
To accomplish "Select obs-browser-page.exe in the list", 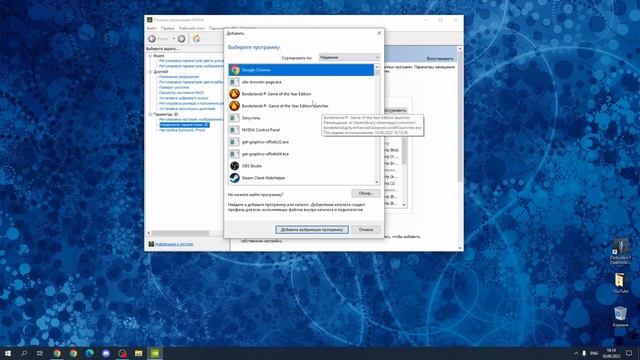I will click(x=301, y=82).
